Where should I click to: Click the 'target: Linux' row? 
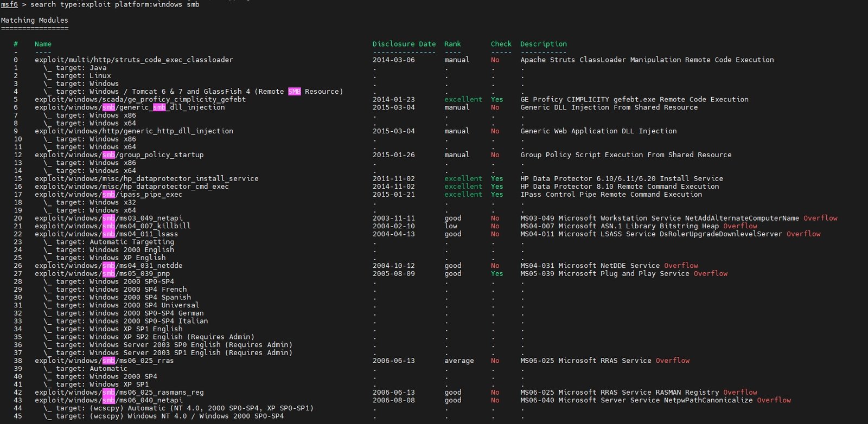pyautogui.click(x=77, y=76)
